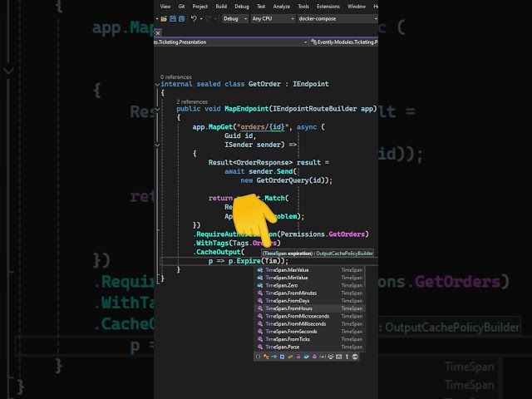Image resolution: width=532 pixels, height=399 pixels.
Task: Click the Keywords filter key icon
Action: [x=347, y=357]
